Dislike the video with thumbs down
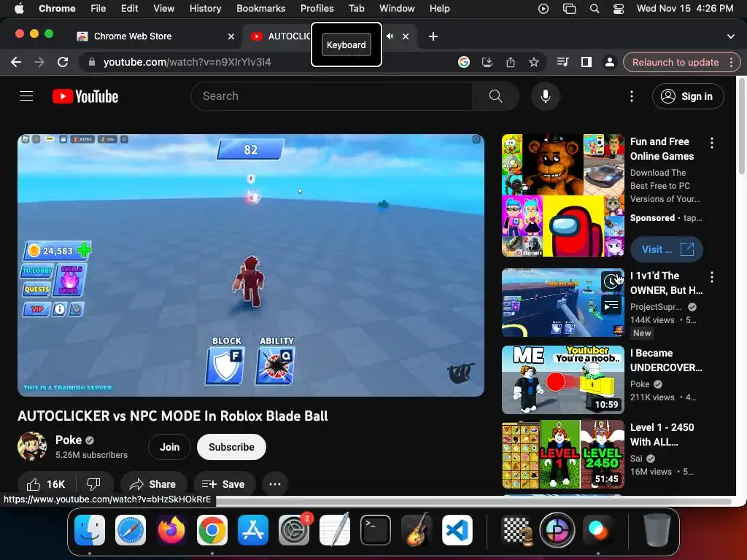The height and width of the screenshot is (560, 747). click(x=93, y=484)
